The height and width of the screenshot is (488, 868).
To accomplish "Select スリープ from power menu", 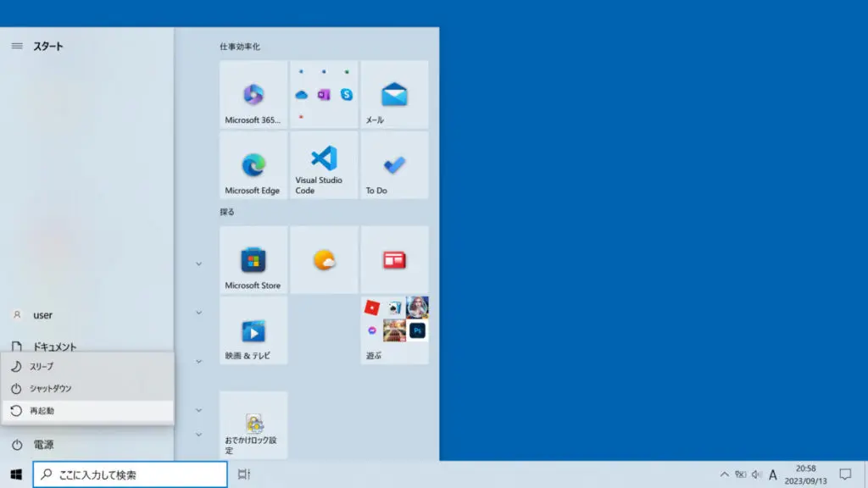I will [x=88, y=366].
